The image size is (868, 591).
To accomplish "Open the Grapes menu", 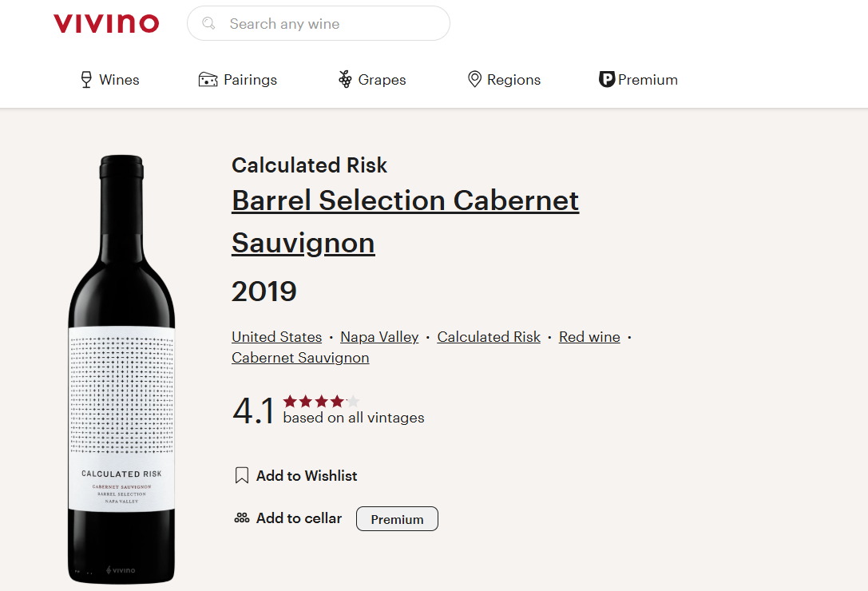I will [x=382, y=80].
